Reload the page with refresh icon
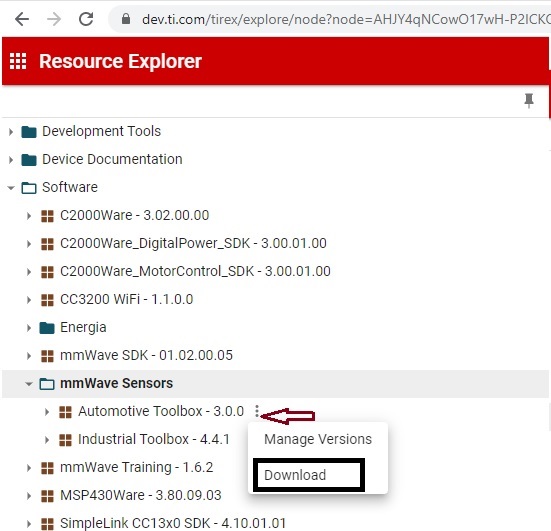 (x=86, y=19)
